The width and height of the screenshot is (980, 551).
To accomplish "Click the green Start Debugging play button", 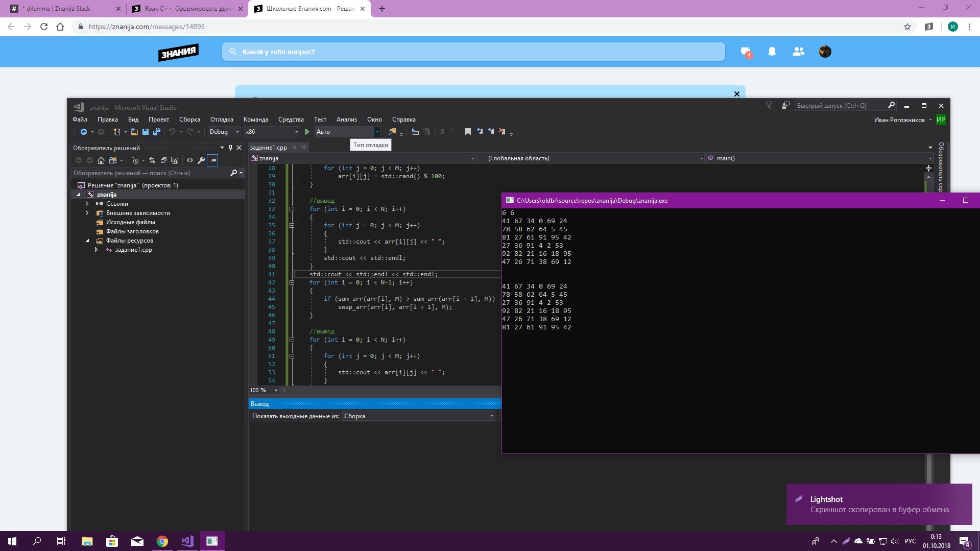I will (307, 132).
